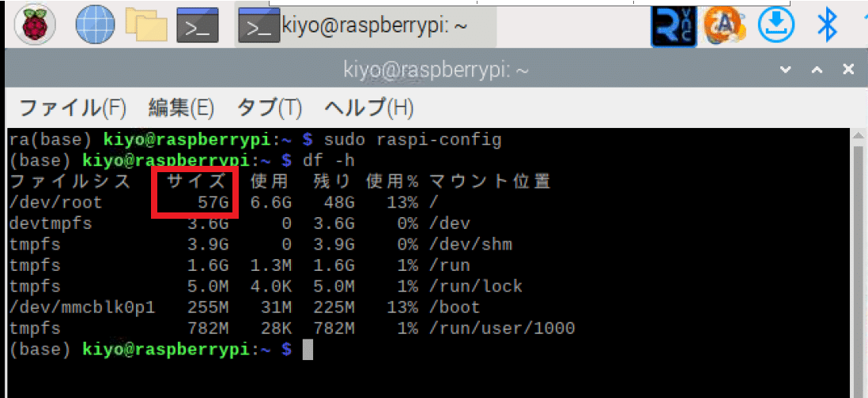Screen dimensions: 868x398
Task: Open the ファイル(F) menu
Action: pyautogui.click(x=73, y=107)
